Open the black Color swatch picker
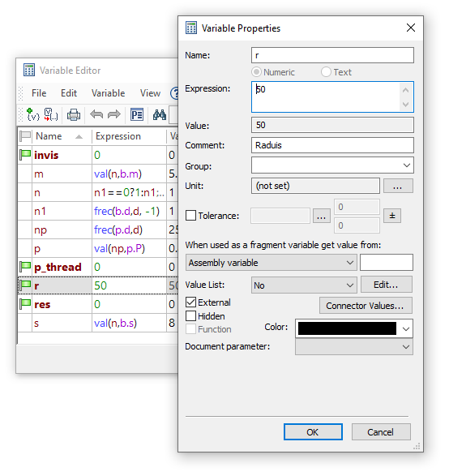This screenshot has width=449, height=476. [x=353, y=328]
